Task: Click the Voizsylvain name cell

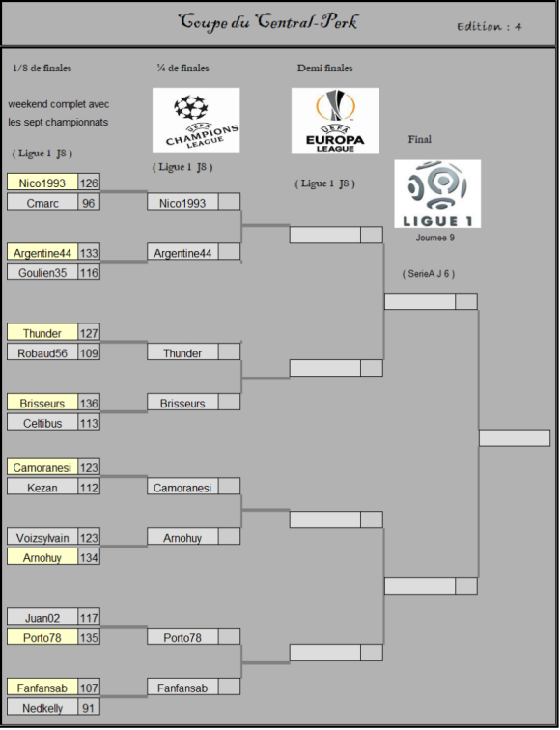Action: 42,537
